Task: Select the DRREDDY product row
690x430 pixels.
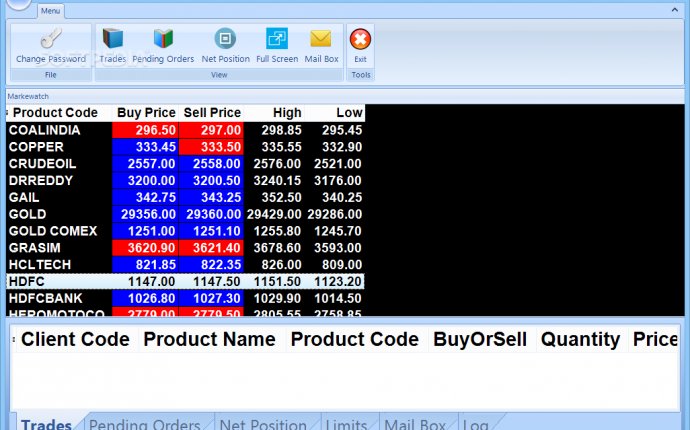Action: tap(186, 180)
